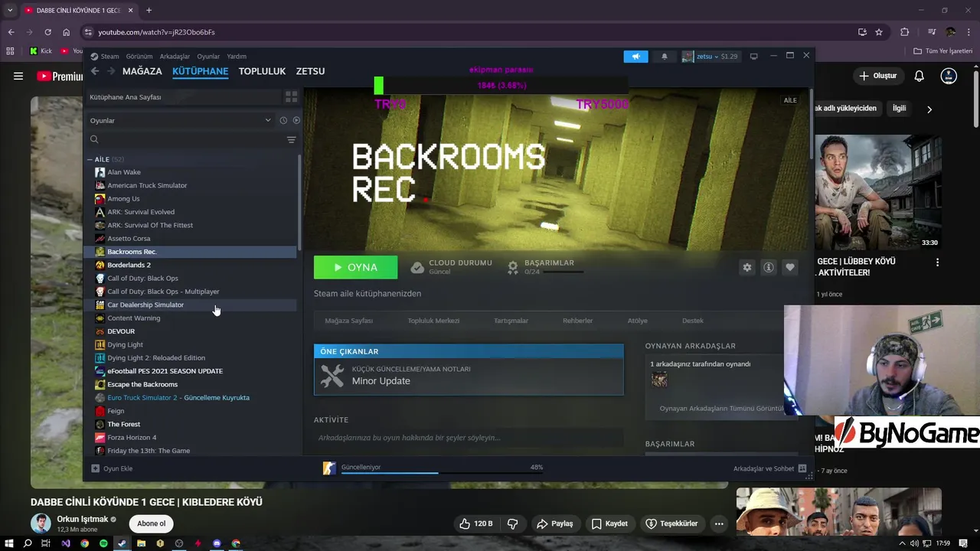Open Chrome extensions puzzle icon
980x551 pixels.
(905, 32)
